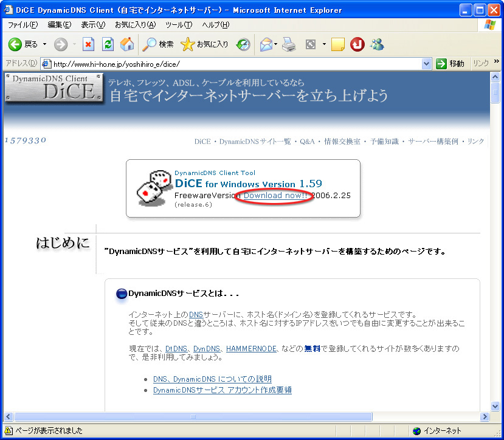This screenshot has width=504, height=440.
Task: Refresh the page with green arrows icon
Action: tap(108, 44)
